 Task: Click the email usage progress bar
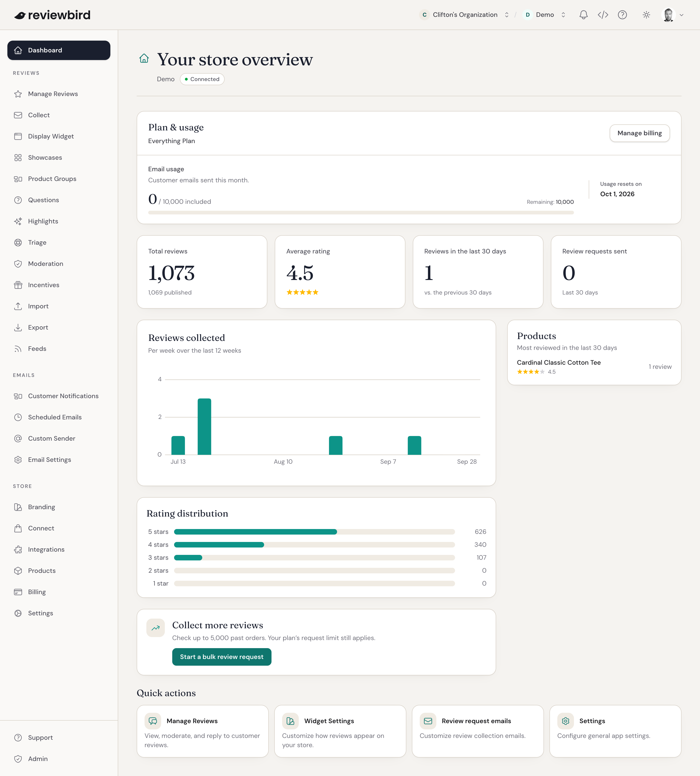pyautogui.click(x=361, y=213)
